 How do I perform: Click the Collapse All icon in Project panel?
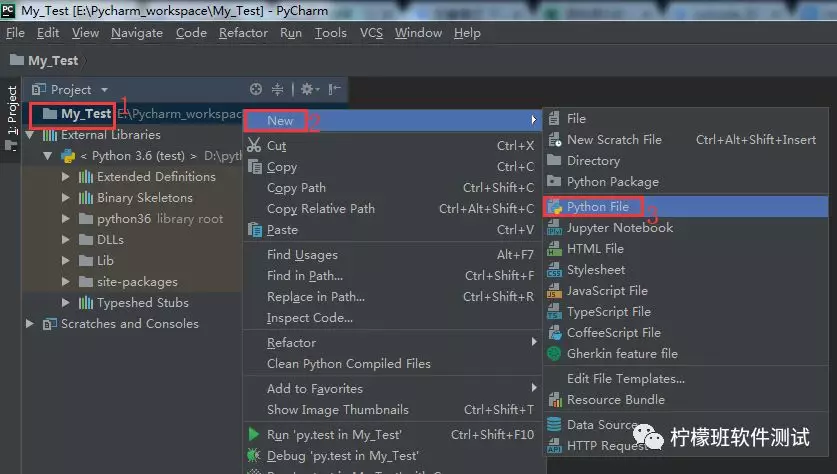coord(278,90)
